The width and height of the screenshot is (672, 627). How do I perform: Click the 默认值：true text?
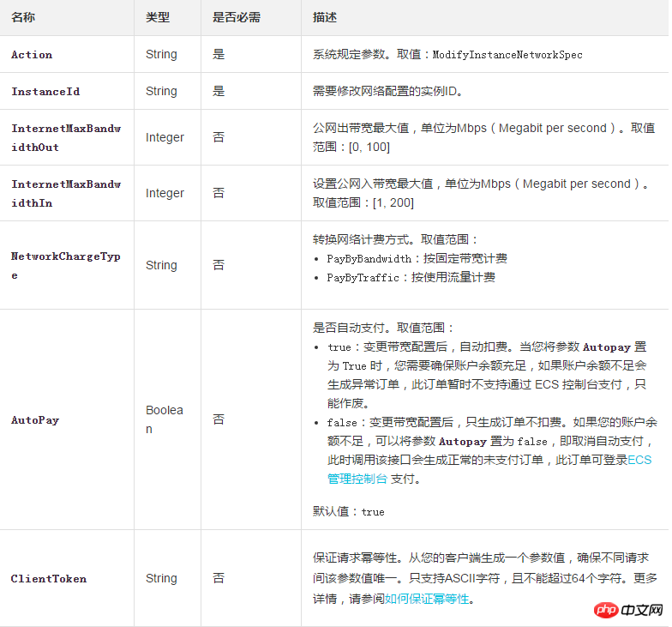[348, 511]
